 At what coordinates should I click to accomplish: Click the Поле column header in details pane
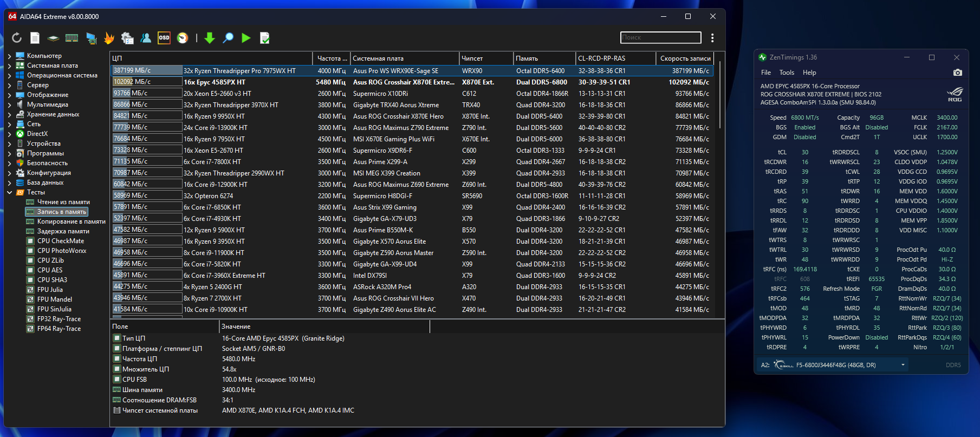(164, 327)
